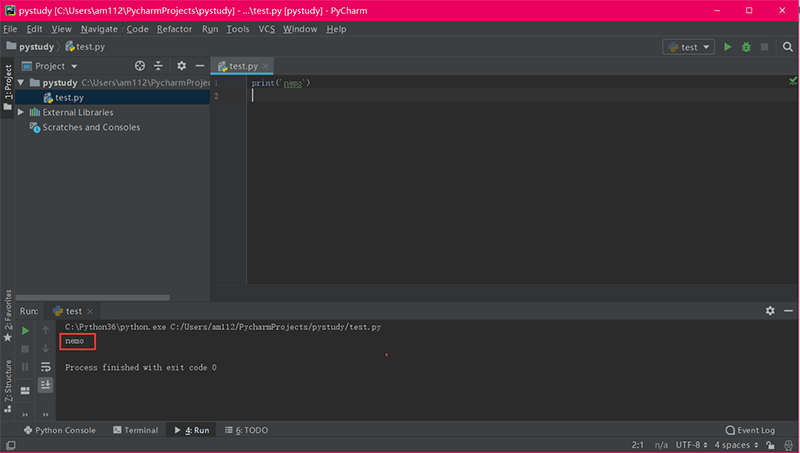This screenshot has width=800, height=453.
Task: Run the test configuration with green play
Action: pyautogui.click(x=728, y=47)
